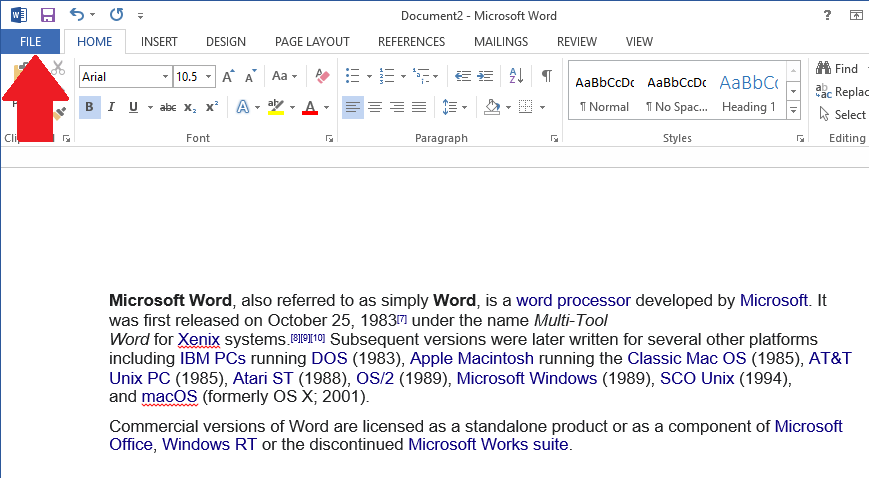Click the Bullets list icon
Screen dimensions: 869x478
point(352,76)
